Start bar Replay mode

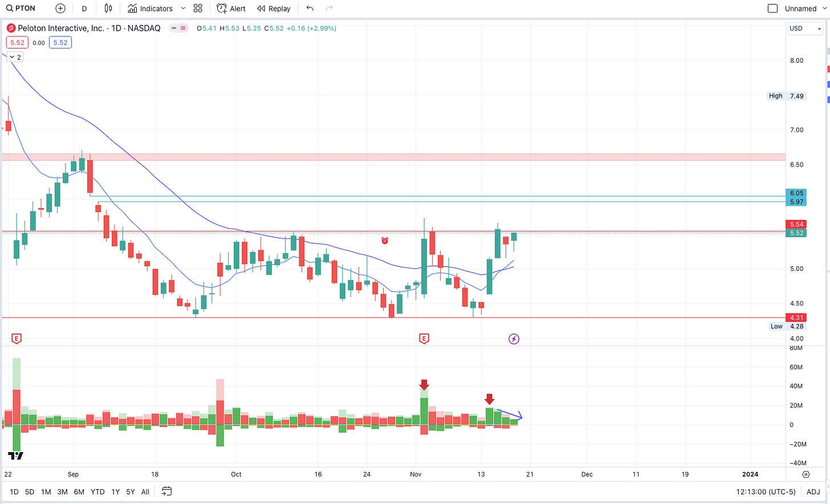[274, 8]
